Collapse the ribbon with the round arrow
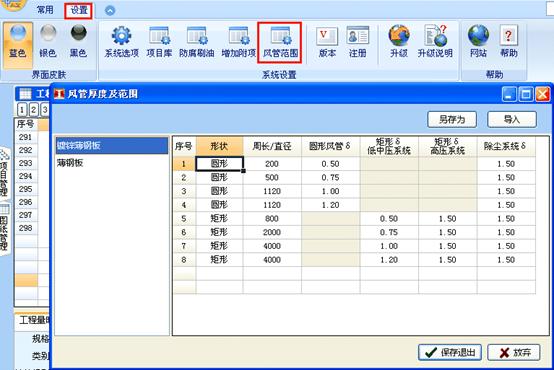Viewport: 554px width, 370px height. (x=110, y=11)
